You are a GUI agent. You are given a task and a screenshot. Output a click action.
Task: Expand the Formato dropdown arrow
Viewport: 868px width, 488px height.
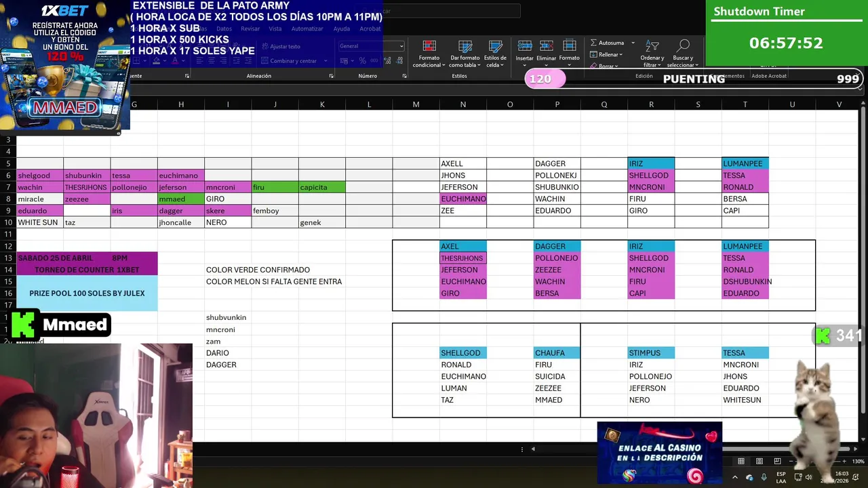click(x=570, y=65)
